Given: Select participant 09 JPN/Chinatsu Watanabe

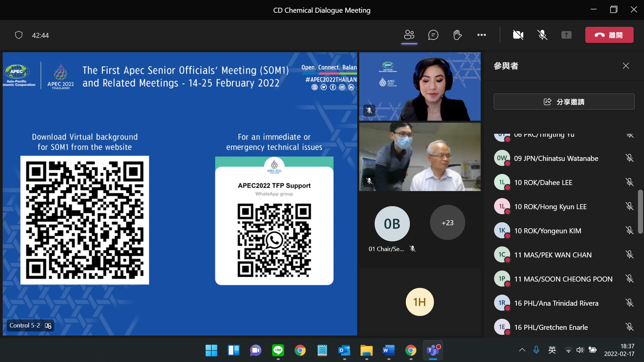Looking at the screenshot, I should pos(556,158).
